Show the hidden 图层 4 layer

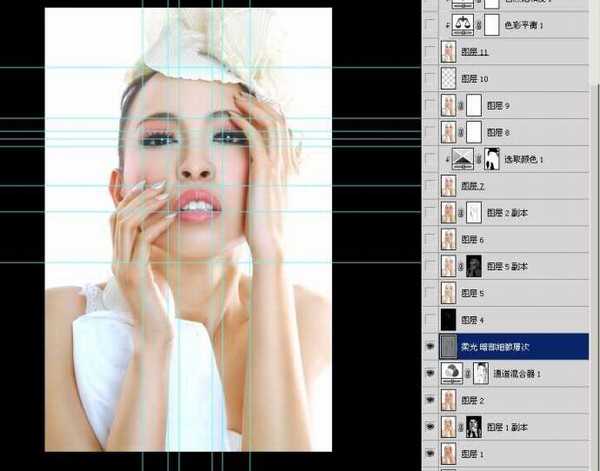pyautogui.click(x=430, y=320)
